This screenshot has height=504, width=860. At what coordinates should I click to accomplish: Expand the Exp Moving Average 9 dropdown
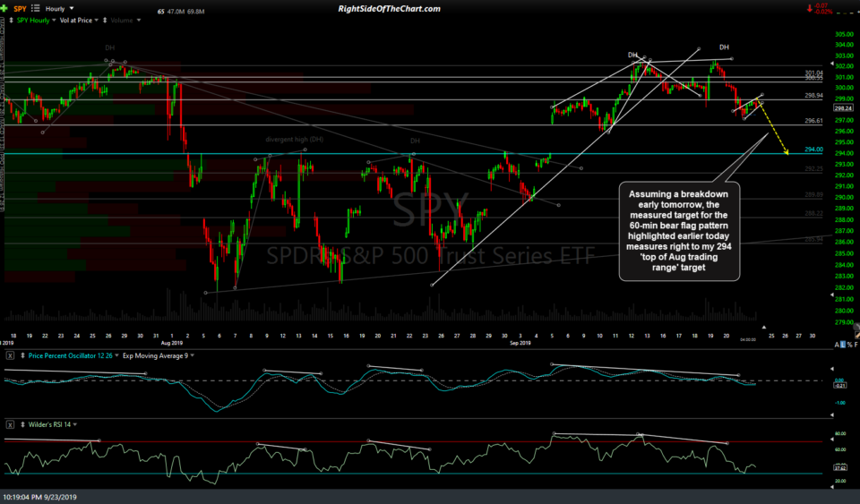[193, 355]
